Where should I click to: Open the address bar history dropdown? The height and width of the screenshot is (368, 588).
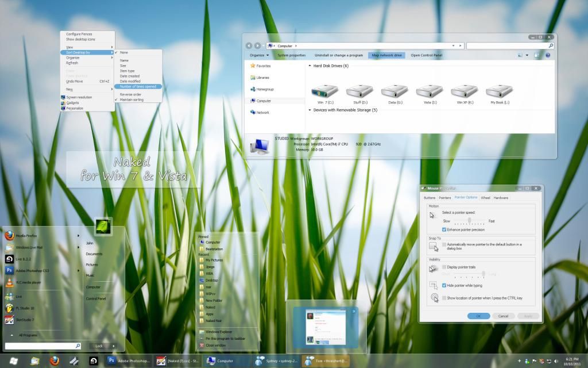coord(454,46)
